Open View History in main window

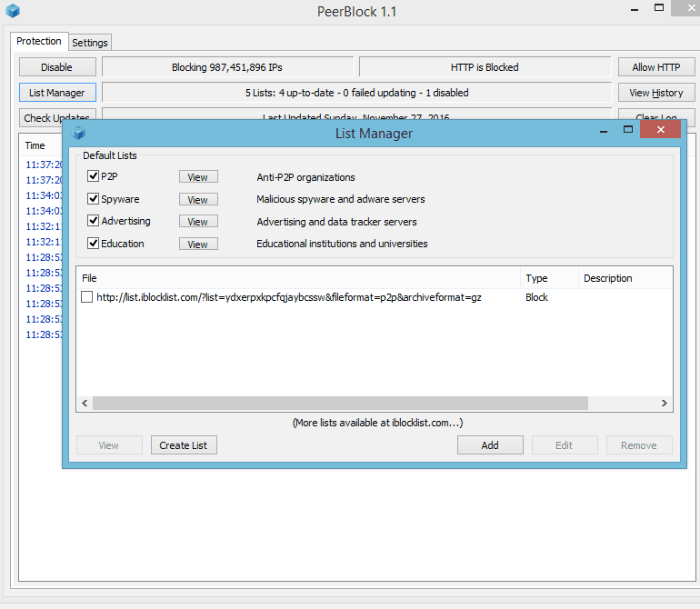click(x=656, y=93)
